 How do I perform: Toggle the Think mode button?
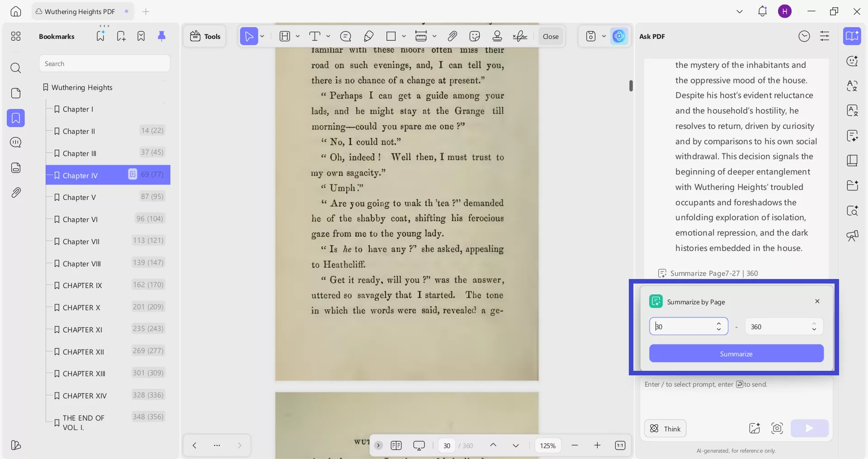point(665,429)
